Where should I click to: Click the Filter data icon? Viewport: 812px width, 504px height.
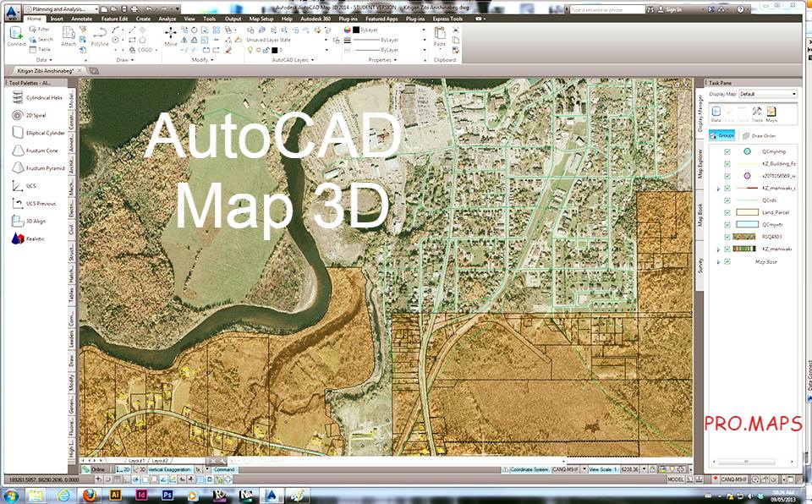(x=33, y=30)
